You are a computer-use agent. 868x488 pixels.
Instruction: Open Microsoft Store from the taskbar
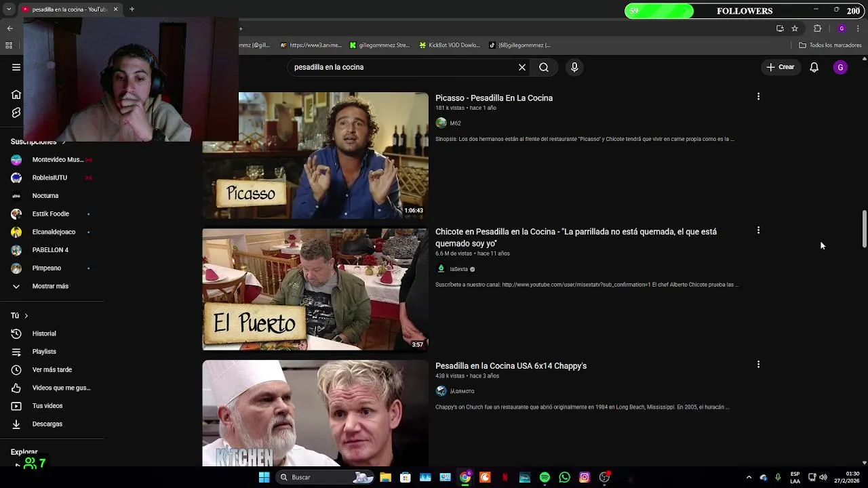405,477
